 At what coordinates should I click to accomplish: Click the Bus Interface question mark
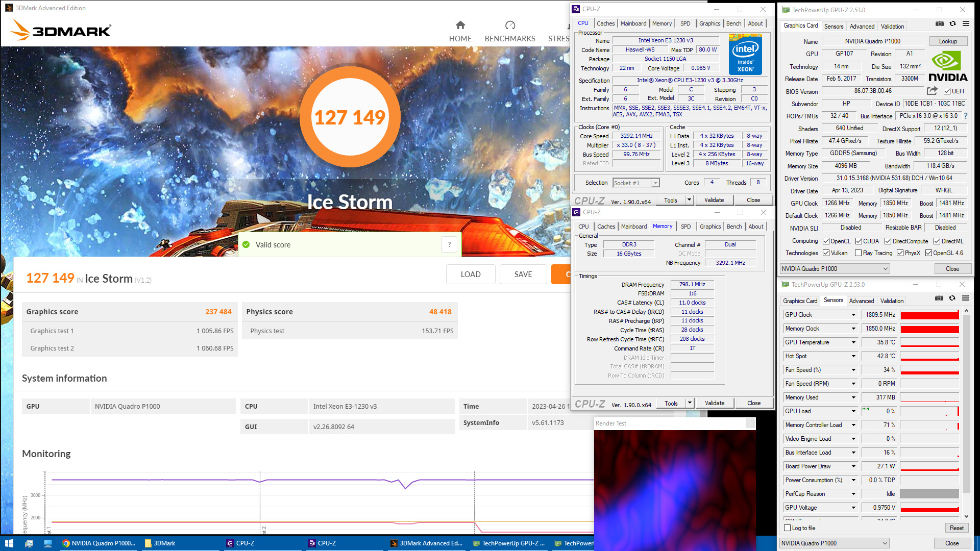pos(965,116)
